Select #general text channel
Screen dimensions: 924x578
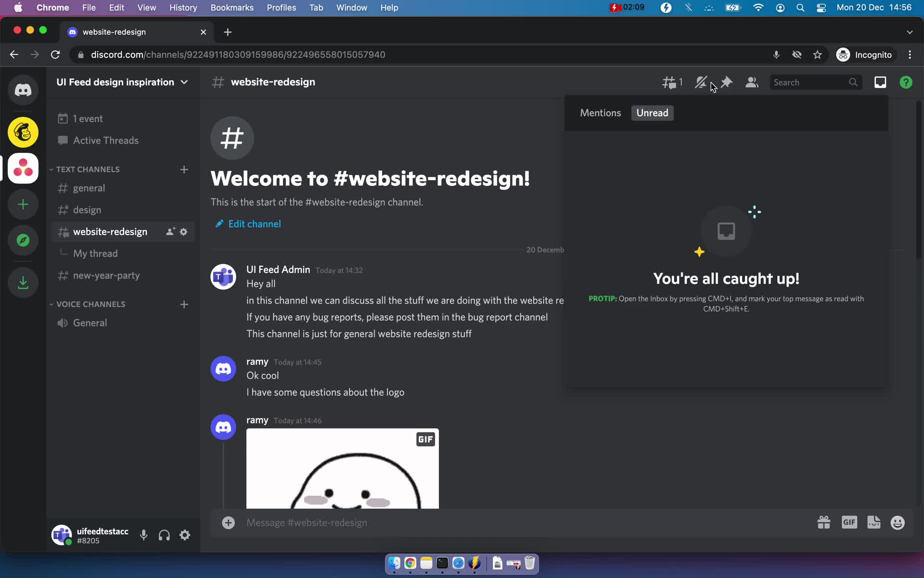pos(89,188)
